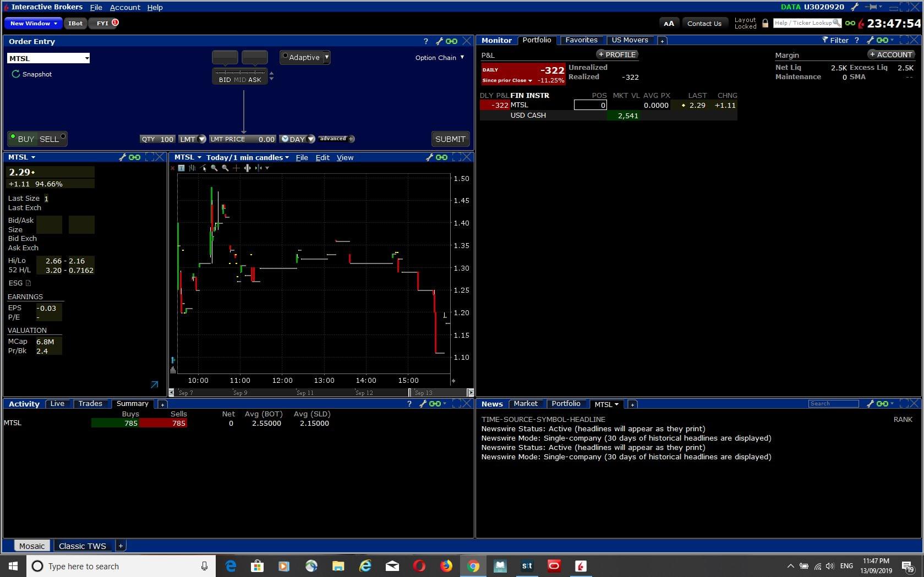Click the lock icon beside Layout Locked
Image resolution: width=924 pixels, height=577 pixels.
coord(765,23)
